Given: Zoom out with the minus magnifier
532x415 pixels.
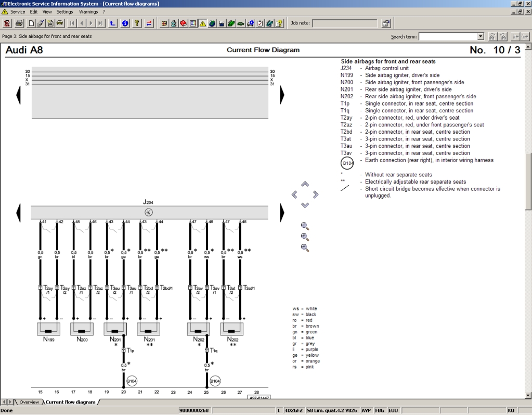Looking at the screenshot, I should 305,248.
